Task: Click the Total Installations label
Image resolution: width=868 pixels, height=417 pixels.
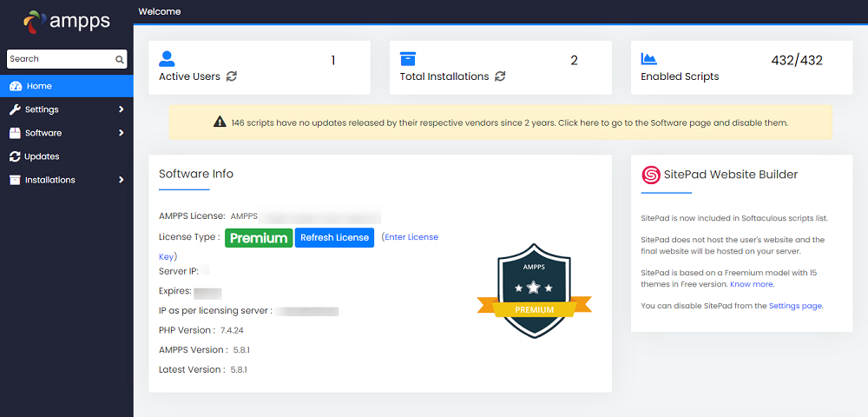Action: tap(444, 76)
